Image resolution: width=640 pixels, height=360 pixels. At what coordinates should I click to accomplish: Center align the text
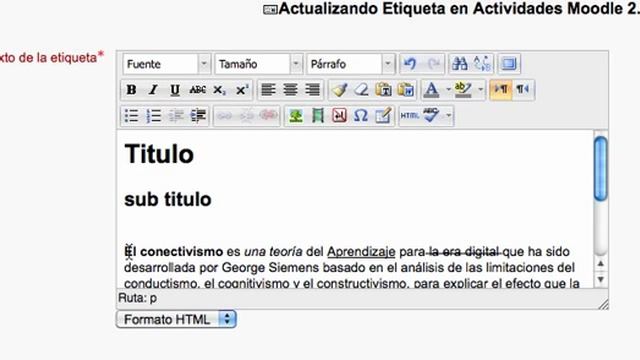[290, 90]
